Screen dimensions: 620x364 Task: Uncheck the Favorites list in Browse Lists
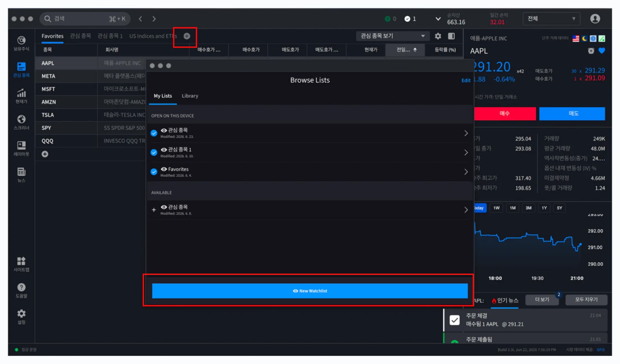tap(154, 172)
